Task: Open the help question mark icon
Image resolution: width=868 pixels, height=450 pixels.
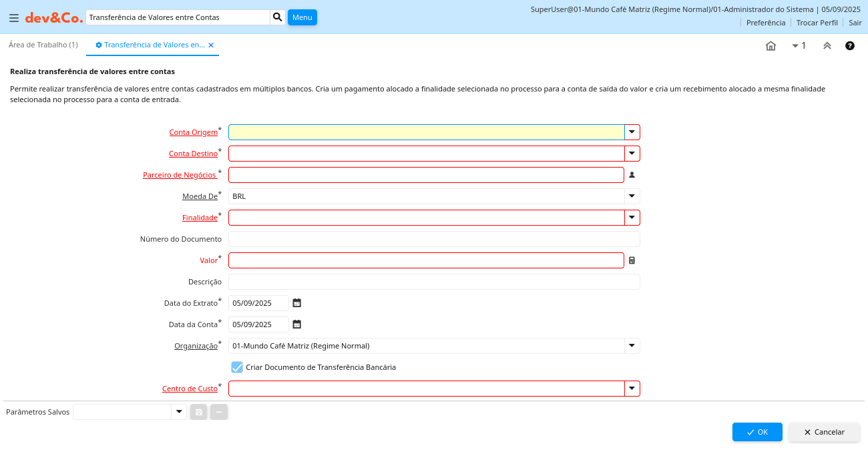Action: 850,46
